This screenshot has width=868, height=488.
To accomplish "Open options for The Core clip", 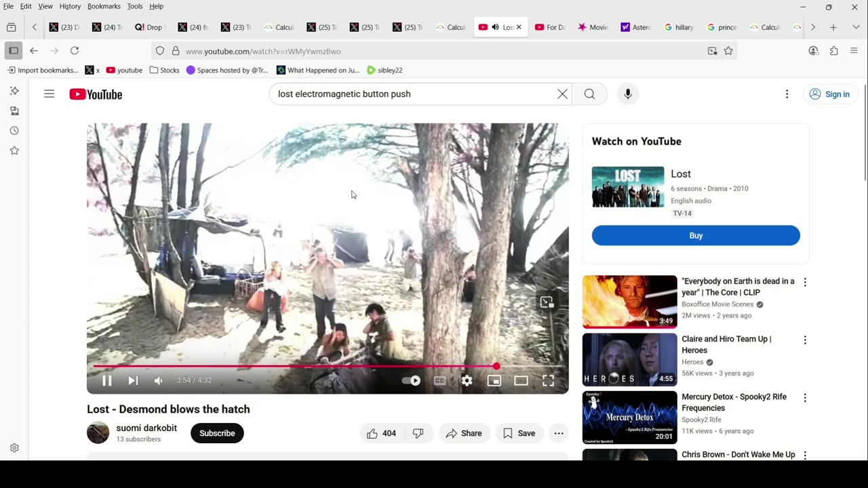I will click(805, 282).
